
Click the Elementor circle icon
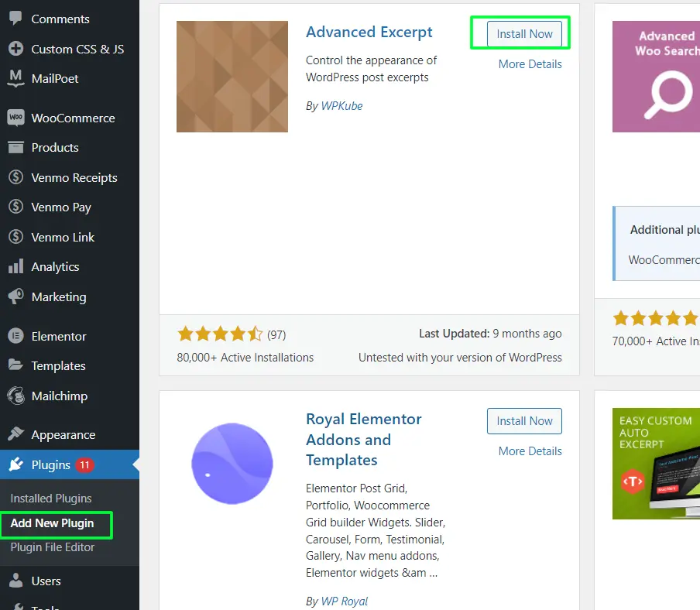pyautogui.click(x=15, y=336)
